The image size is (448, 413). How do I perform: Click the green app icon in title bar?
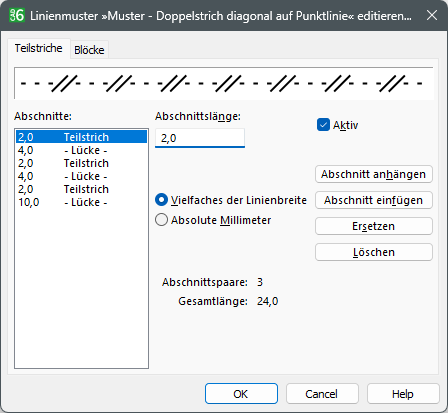tap(17, 15)
